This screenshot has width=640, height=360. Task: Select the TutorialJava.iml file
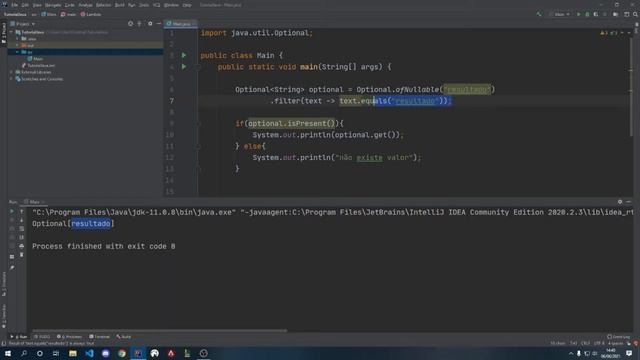coord(38,65)
